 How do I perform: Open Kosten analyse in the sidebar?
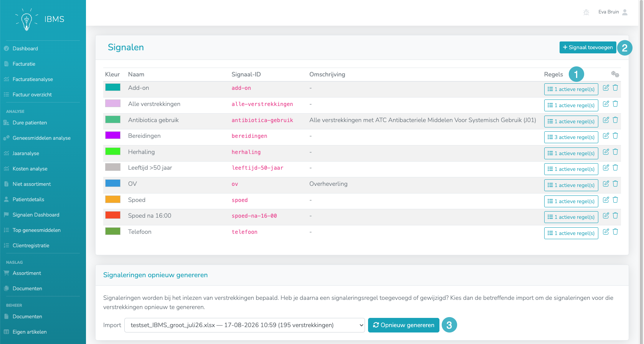30,169
